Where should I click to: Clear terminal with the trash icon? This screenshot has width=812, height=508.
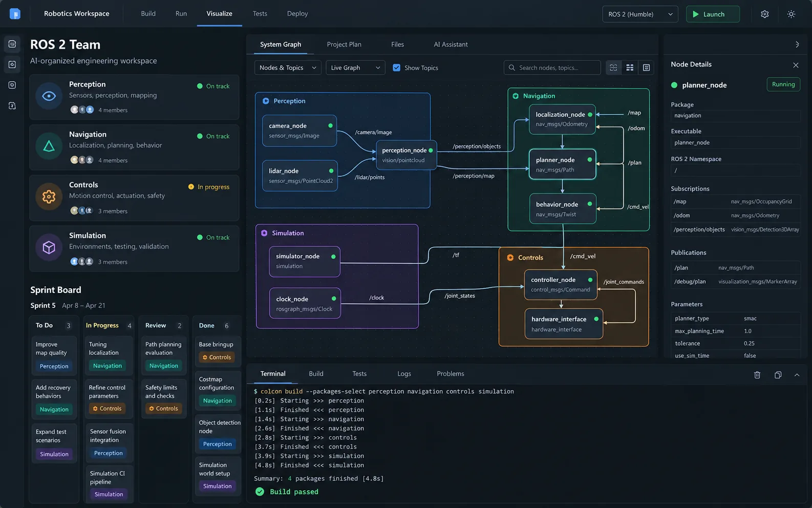click(757, 375)
